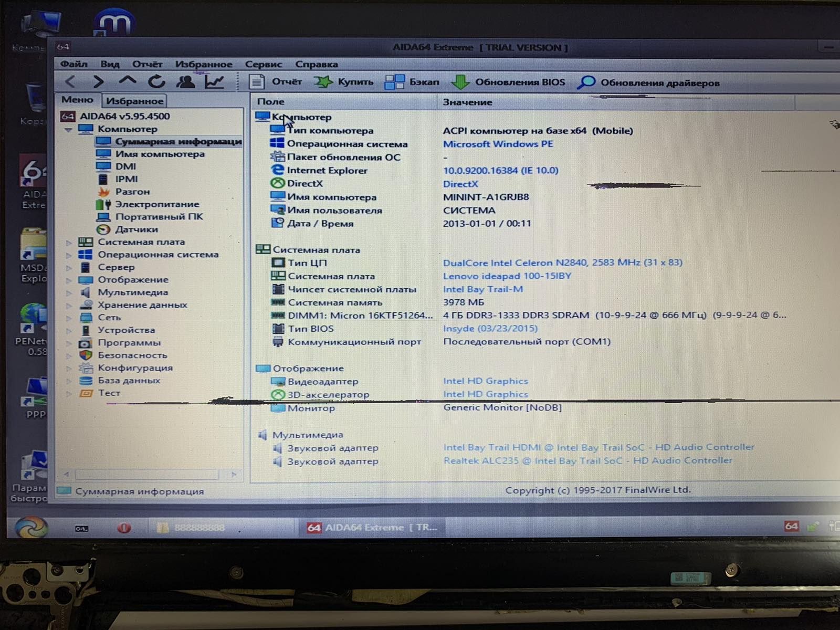Image resolution: width=840 pixels, height=630 pixels.
Task: Click the red power icon on the taskbar
Action: tap(124, 528)
